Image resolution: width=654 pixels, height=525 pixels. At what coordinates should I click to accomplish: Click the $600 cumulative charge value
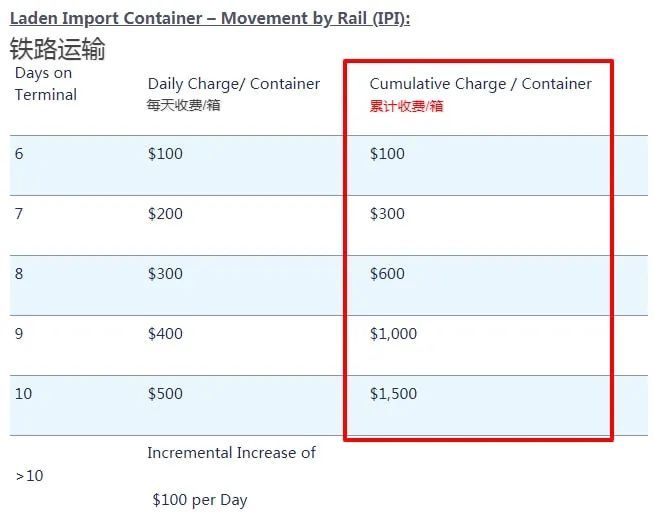coord(387,274)
